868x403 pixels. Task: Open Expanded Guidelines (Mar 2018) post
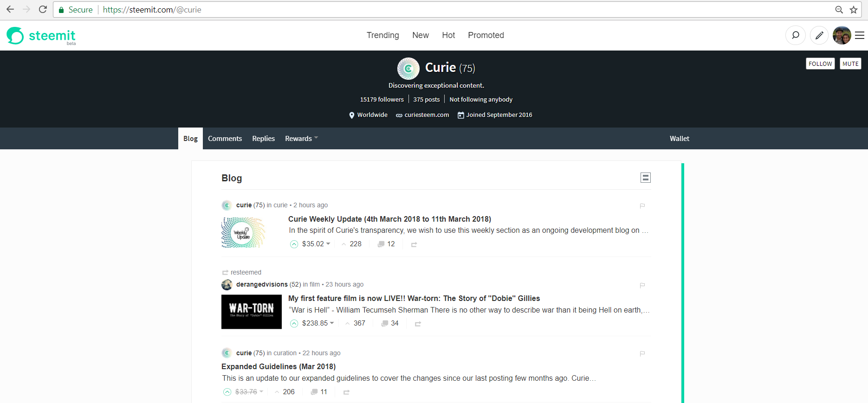pos(279,366)
